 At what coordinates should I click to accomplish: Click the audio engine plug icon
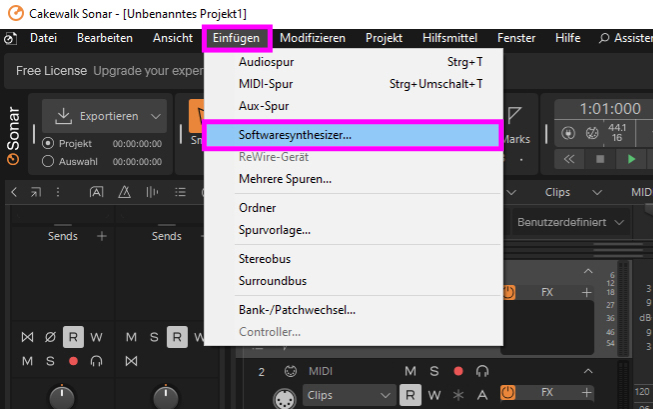(568, 133)
